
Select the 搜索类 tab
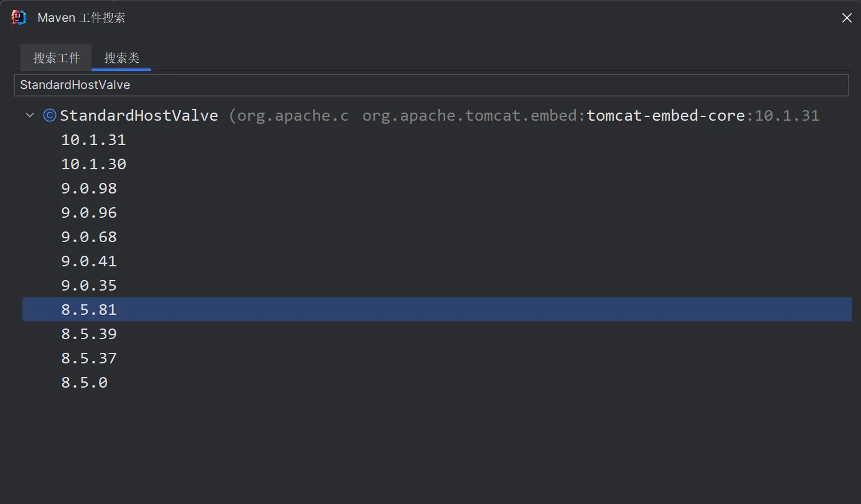tap(121, 58)
